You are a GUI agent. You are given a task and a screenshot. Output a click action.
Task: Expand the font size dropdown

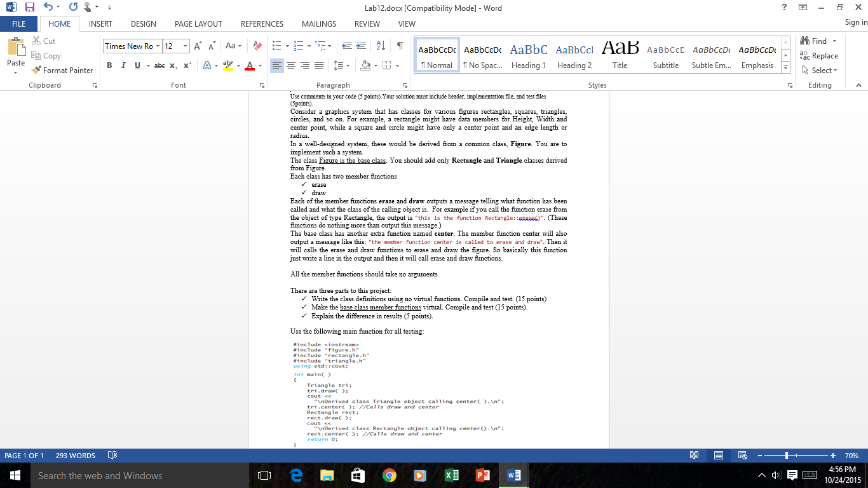pyautogui.click(x=186, y=46)
